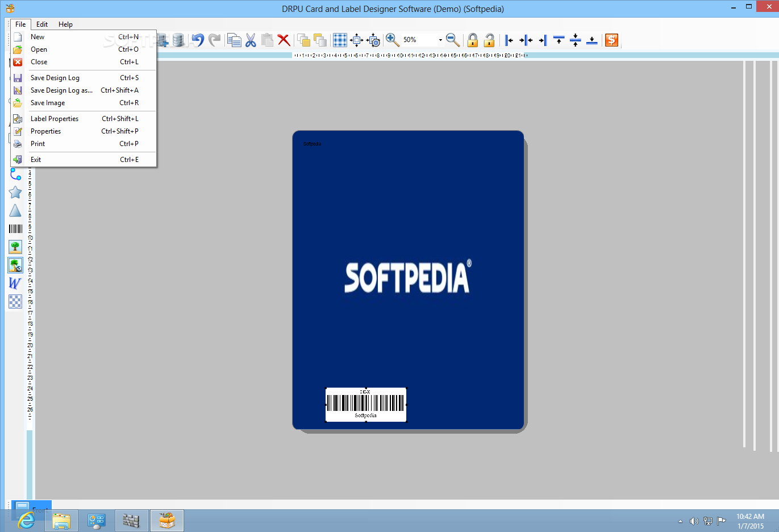Open the File menu
The image size is (779, 532).
tap(20, 24)
